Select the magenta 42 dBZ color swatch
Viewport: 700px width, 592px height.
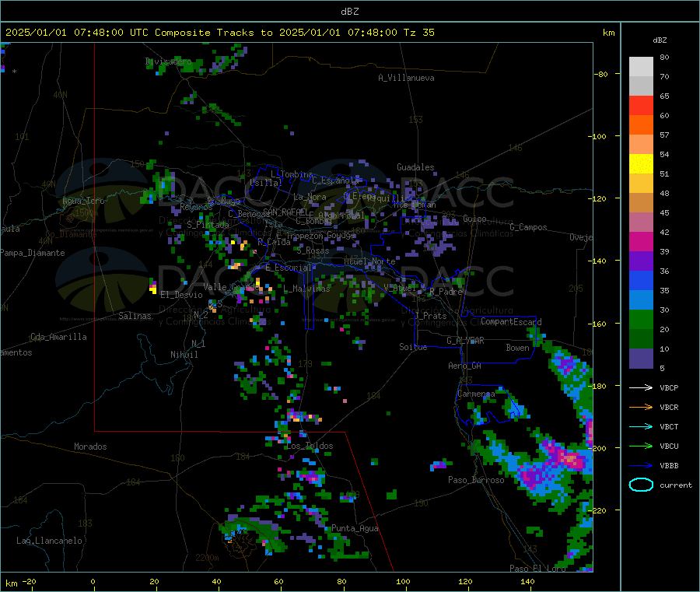tap(641, 241)
